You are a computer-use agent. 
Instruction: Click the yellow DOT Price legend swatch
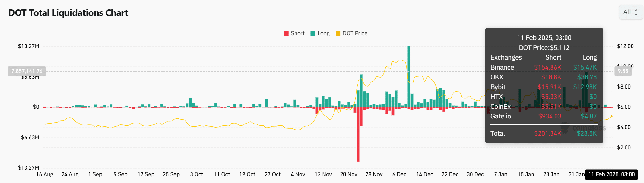pos(338,33)
